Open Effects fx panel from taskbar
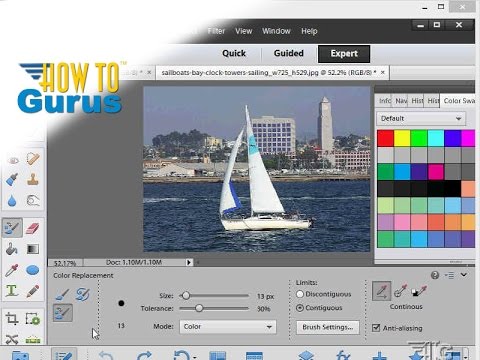This screenshot has height=360, width=480. click(343, 355)
